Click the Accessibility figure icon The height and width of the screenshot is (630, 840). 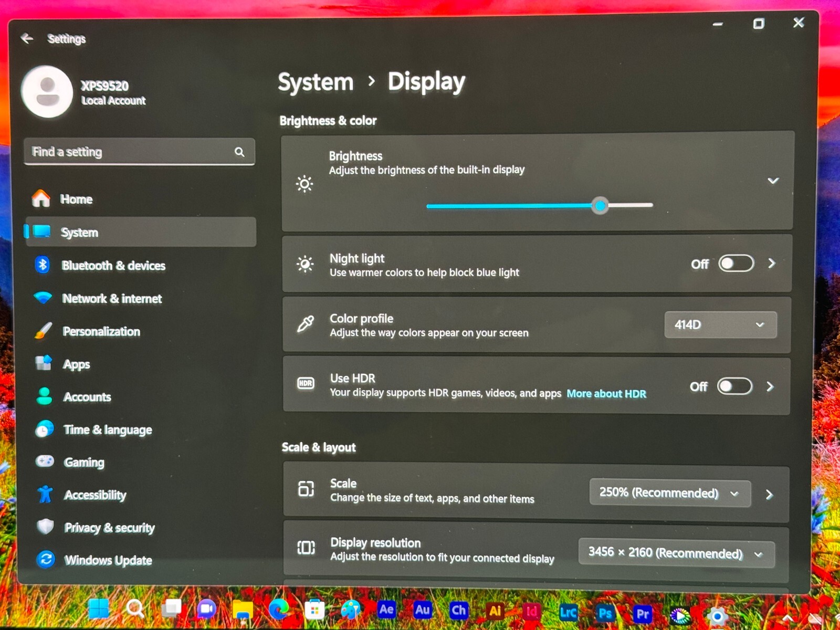[45, 494]
